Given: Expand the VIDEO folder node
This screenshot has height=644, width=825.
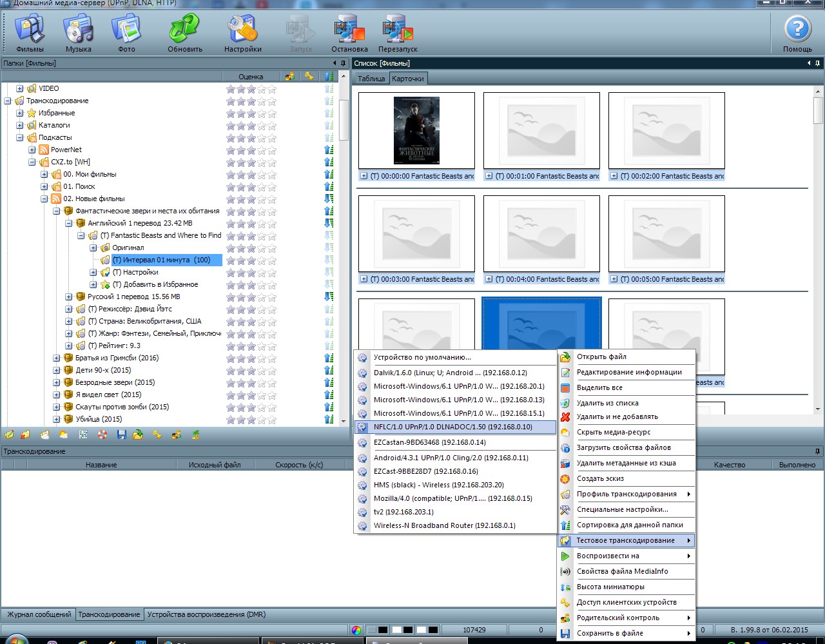Looking at the screenshot, I should [20, 89].
